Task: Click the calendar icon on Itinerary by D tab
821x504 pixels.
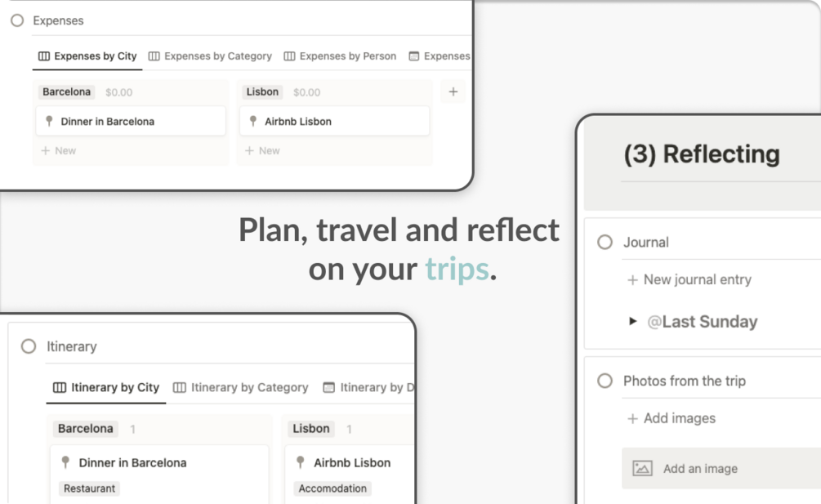Action: pos(329,387)
